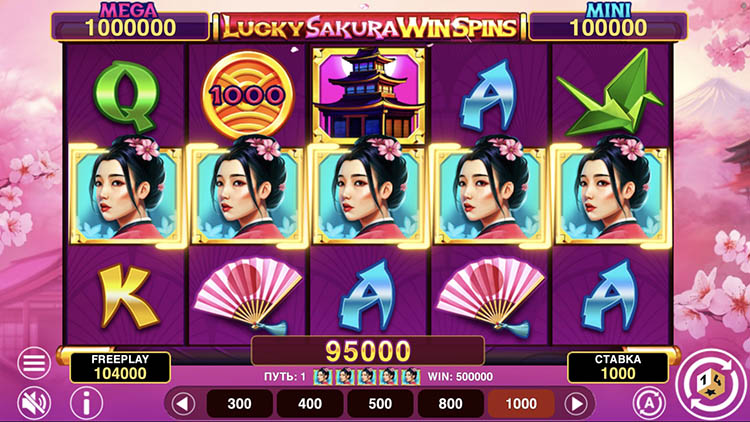Show next bet values with right arrow
Viewport: 750px width, 422px height.
pos(576,404)
